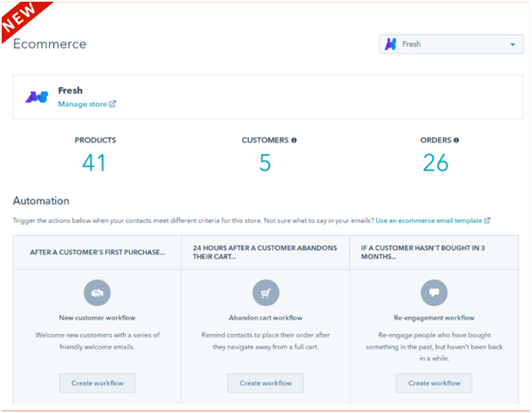Click the Re-engagement workflow title
Image resolution: width=532 pixels, height=413 pixels.
coord(435,318)
